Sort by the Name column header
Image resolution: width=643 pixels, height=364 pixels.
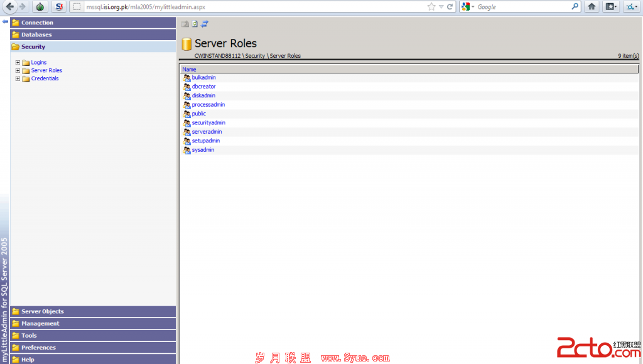click(x=189, y=69)
